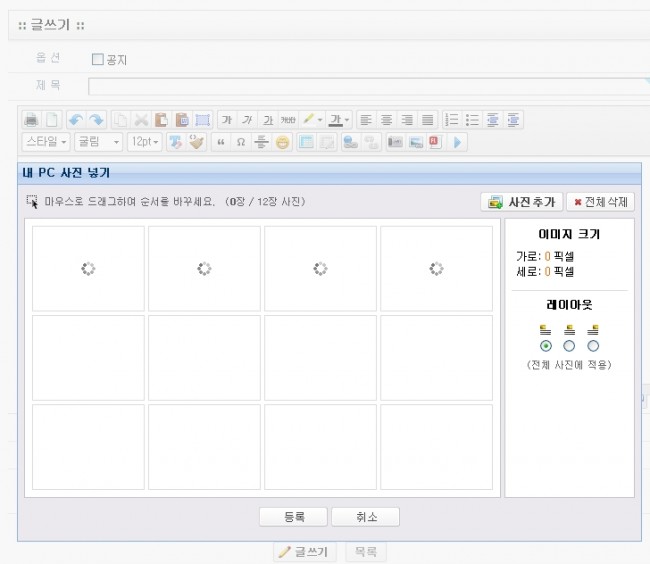
Task: Insert smiley emoticon
Action: (282, 142)
